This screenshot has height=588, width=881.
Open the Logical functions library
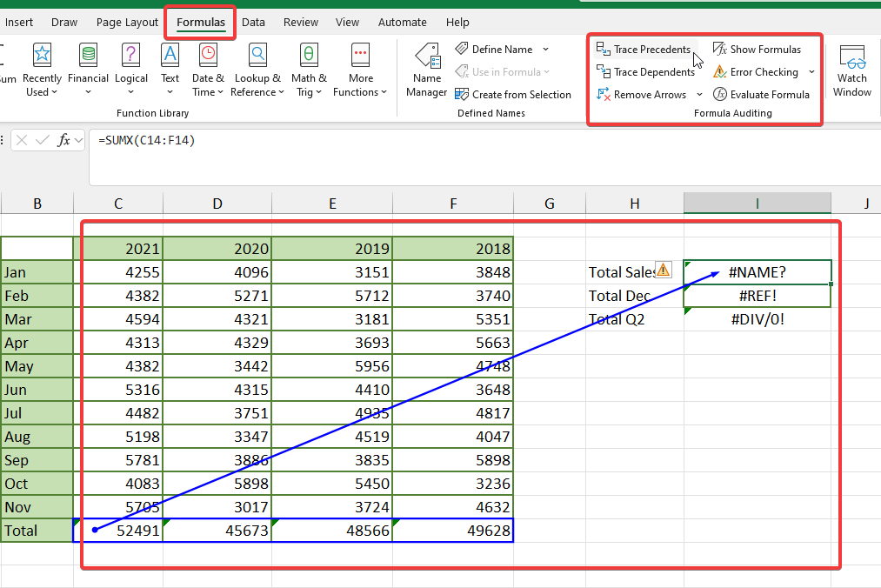pyautogui.click(x=131, y=57)
